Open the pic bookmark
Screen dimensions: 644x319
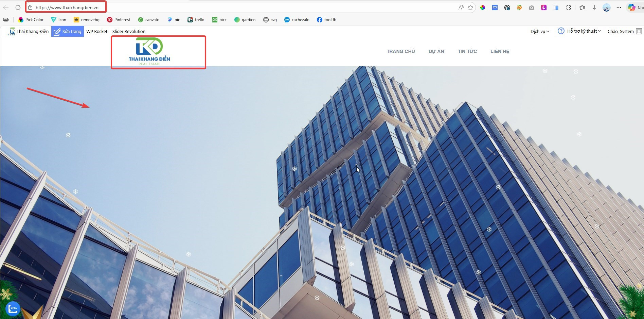pyautogui.click(x=174, y=20)
